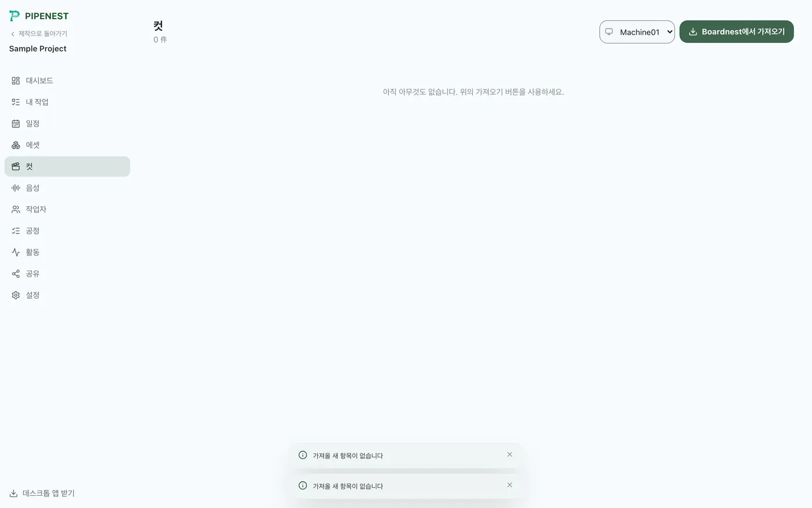Screen dimensions: 812x508
Task: Open the 공정 list-check icon
Action: pyautogui.click(x=16, y=231)
